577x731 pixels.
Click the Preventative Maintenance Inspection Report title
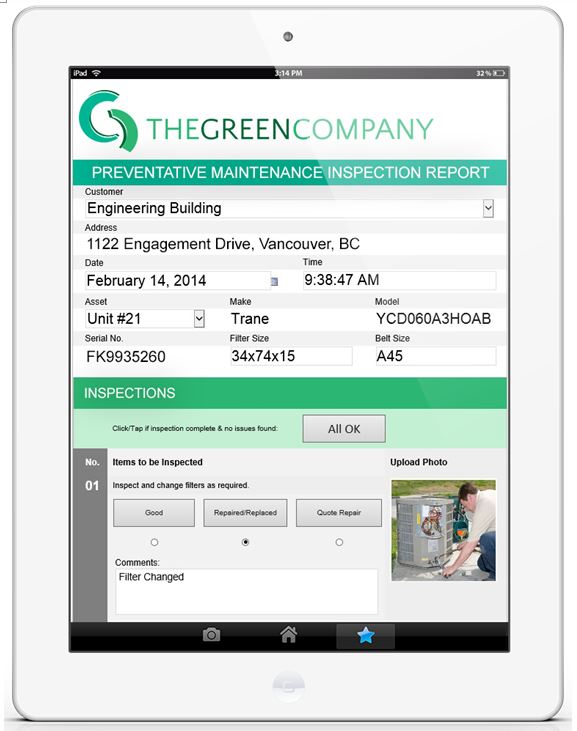[x=290, y=172]
